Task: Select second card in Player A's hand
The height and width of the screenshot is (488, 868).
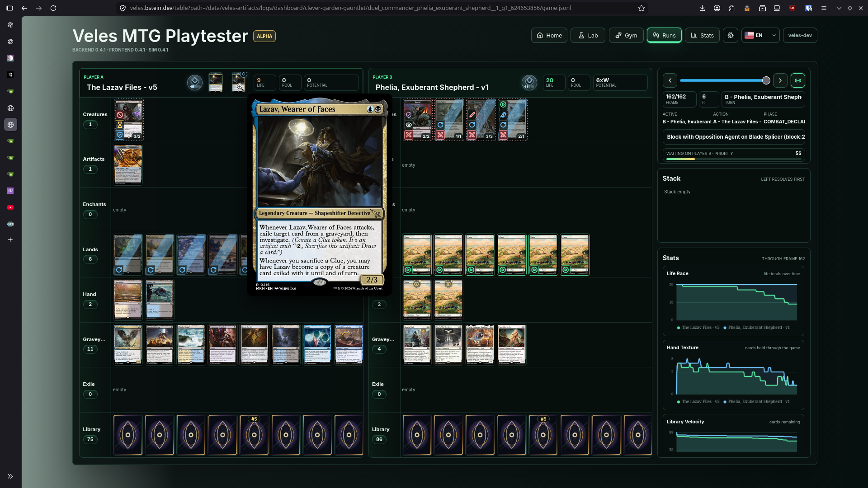Action: click(160, 300)
